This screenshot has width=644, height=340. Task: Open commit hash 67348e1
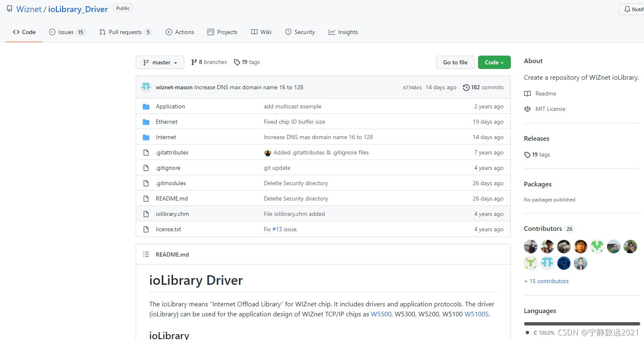pos(412,88)
